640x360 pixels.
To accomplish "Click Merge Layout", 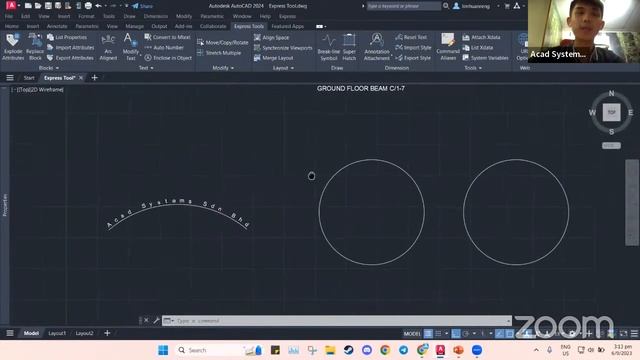I will [x=273, y=58].
